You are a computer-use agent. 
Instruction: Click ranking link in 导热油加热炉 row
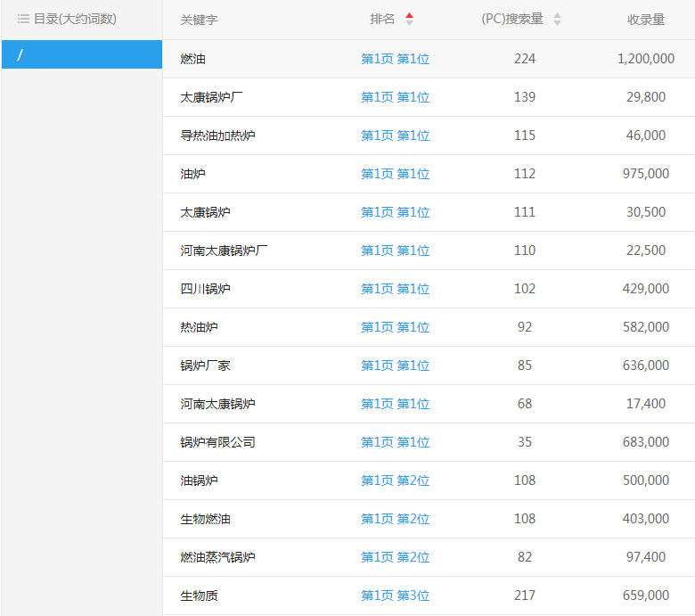tap(395, 136)
